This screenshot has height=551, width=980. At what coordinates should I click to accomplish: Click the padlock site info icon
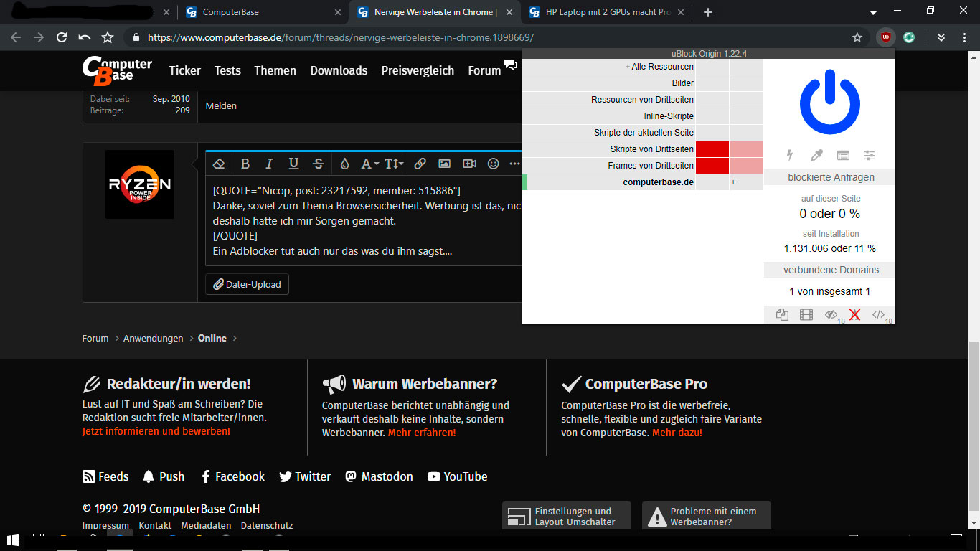pyautogui.click(x=136, y=37)
